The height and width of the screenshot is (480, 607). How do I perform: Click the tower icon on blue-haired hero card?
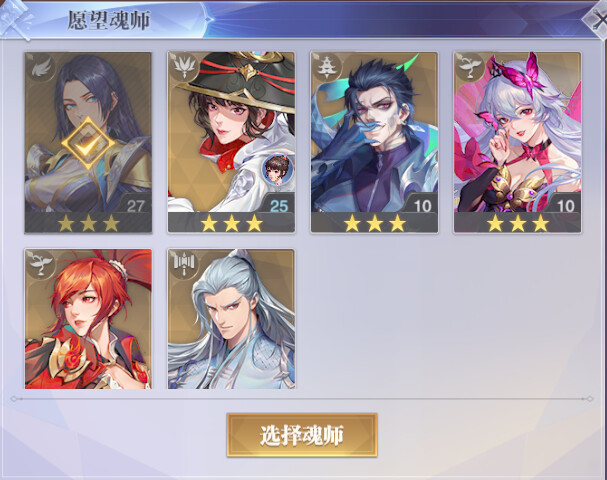click(x=328, y=68)
